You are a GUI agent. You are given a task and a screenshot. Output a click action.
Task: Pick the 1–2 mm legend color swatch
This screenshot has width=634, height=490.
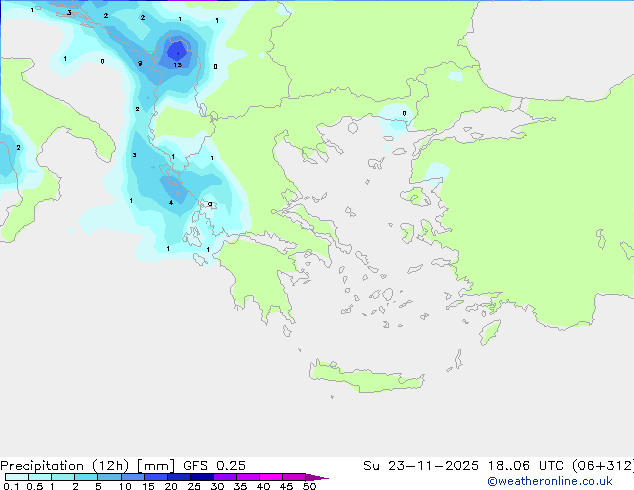pos(63,477)
